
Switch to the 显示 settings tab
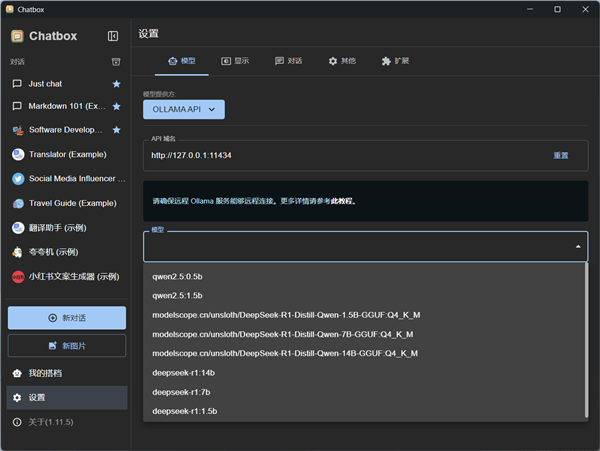tap(235, 61)
